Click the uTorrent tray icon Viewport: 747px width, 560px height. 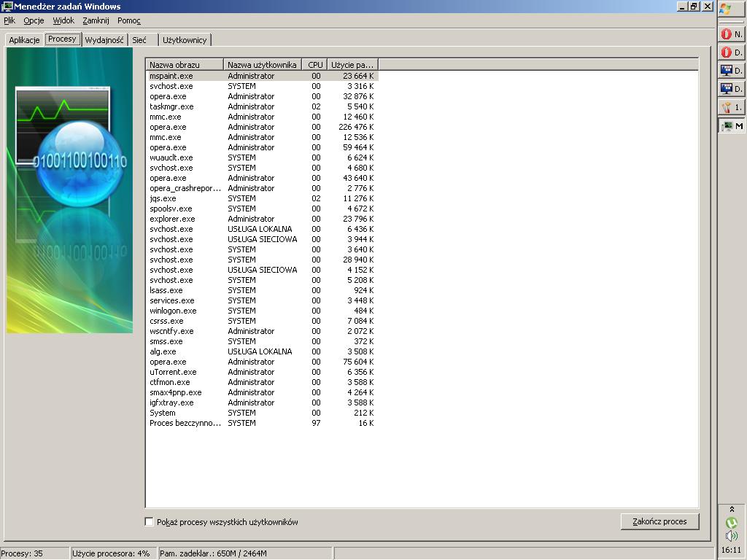coord(731,523)
